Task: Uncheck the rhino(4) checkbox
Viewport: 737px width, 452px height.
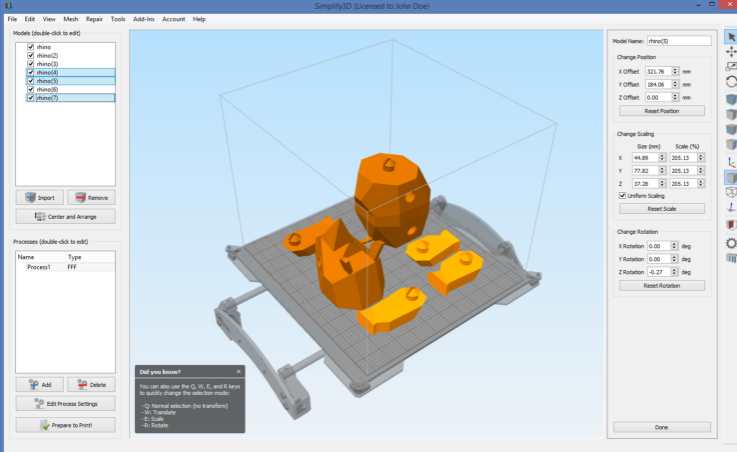Action: pyautogui.click(x=31, y=72)
